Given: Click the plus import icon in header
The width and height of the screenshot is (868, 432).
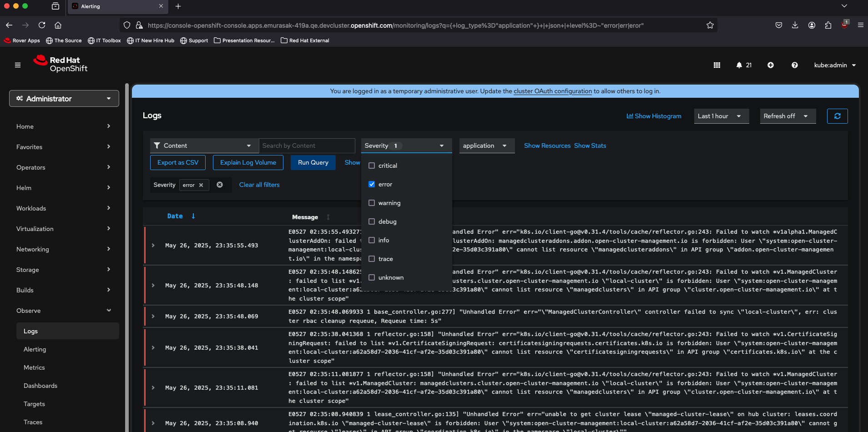Looking at the screenshot, I should (x=771, y=65).
